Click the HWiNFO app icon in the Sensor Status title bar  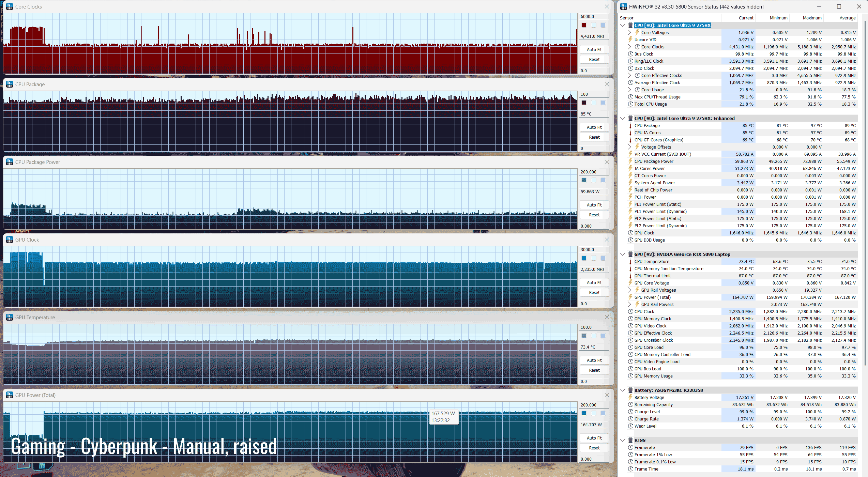tap(623, 6)
